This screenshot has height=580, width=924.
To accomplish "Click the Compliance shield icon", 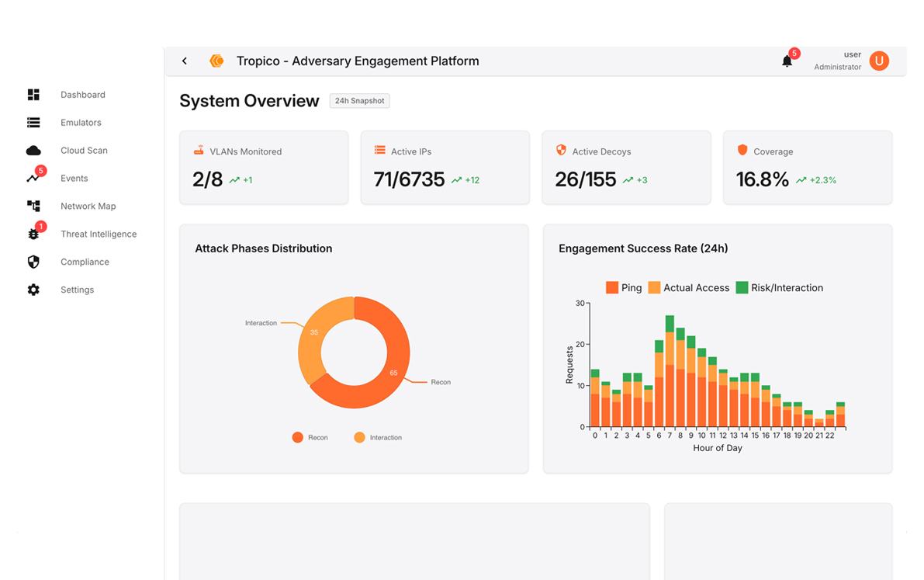I will point(33,262).
